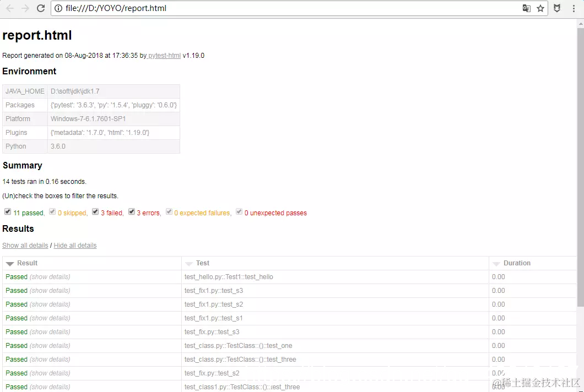Click duration 0.00 of test_hello row

[x=499, y=277]
